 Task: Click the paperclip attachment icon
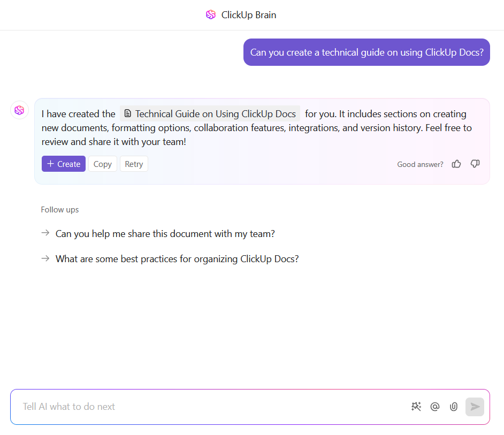click(x=454, y=407)
